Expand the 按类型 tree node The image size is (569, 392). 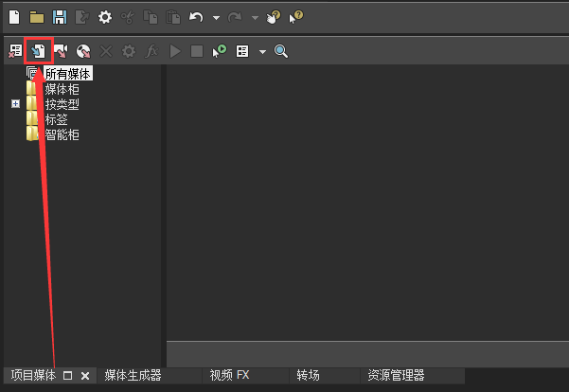coord(15,104)
